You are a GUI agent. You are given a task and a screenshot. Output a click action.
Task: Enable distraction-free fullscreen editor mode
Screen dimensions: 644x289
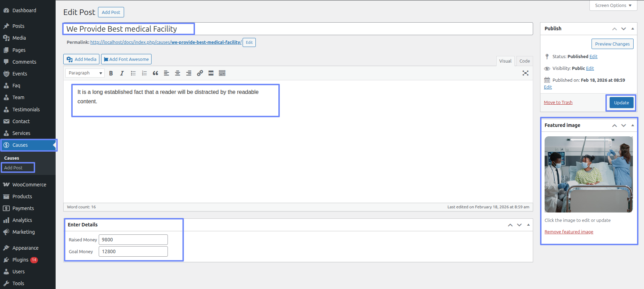tap(525, 73)
